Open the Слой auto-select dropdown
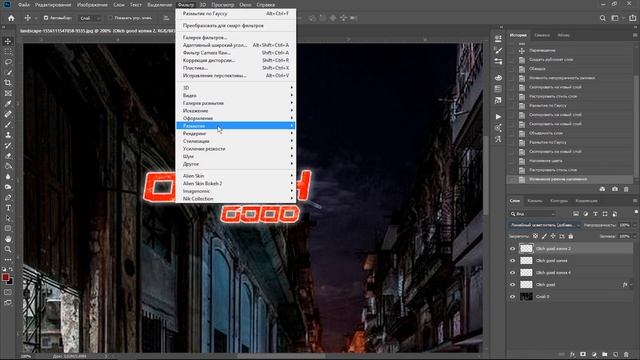 (x=89, y=18)
